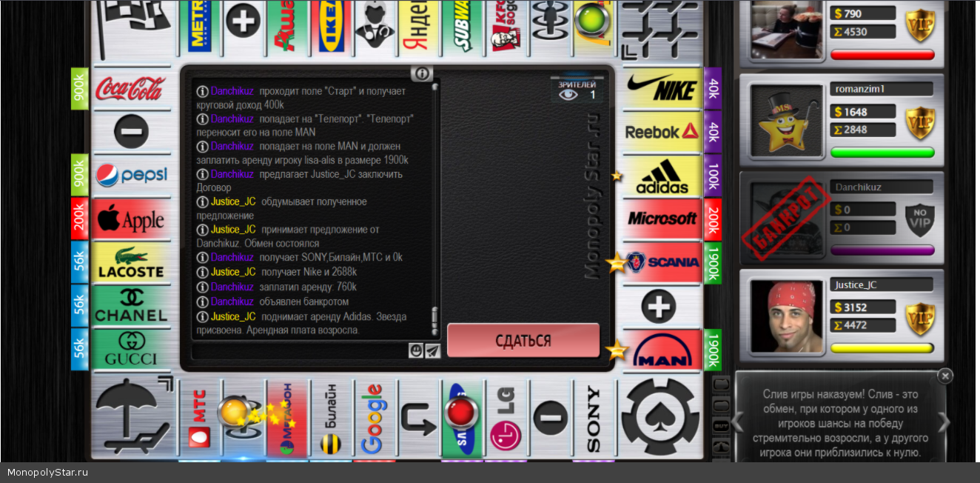
Task: Click the minus cell below Coca-Cola
Action: pos(131,132)
